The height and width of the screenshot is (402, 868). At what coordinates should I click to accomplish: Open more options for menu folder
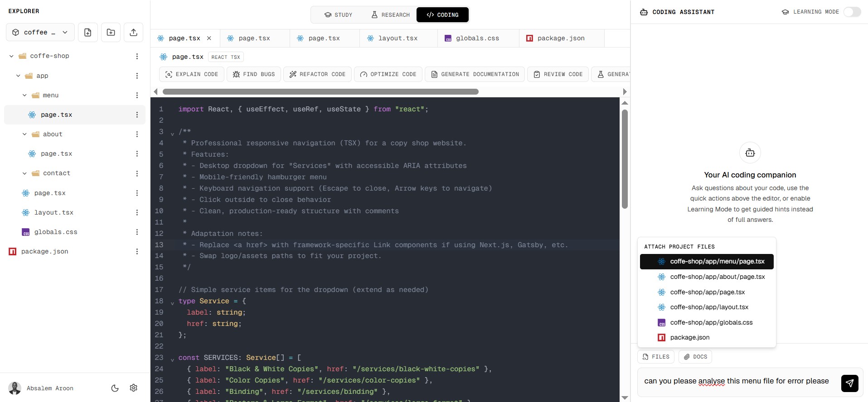pyautogui.click(x=137, y=95)
